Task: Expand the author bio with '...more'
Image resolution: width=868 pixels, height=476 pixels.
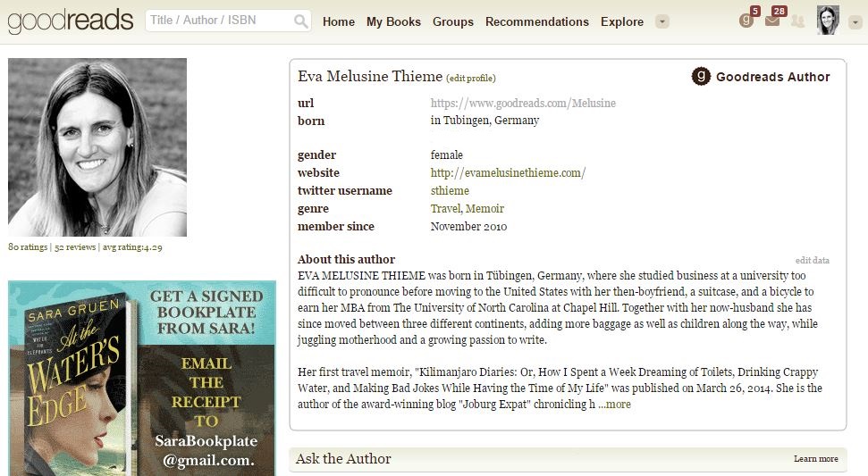Action: (614, 405)
